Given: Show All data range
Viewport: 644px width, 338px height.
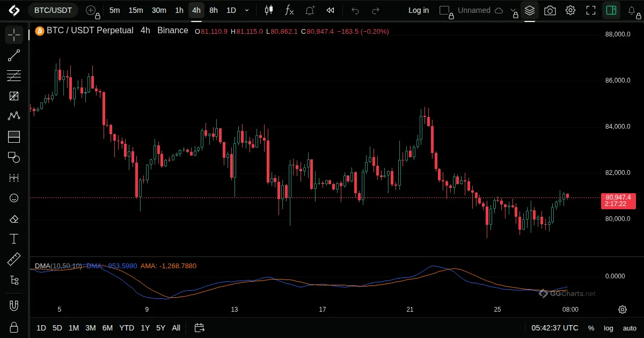Looking at the screenshot, I should click(176, 328).
